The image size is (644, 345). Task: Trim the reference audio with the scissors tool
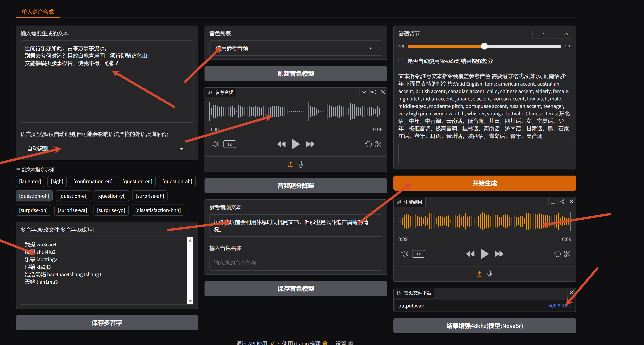[x=378, y=144]
